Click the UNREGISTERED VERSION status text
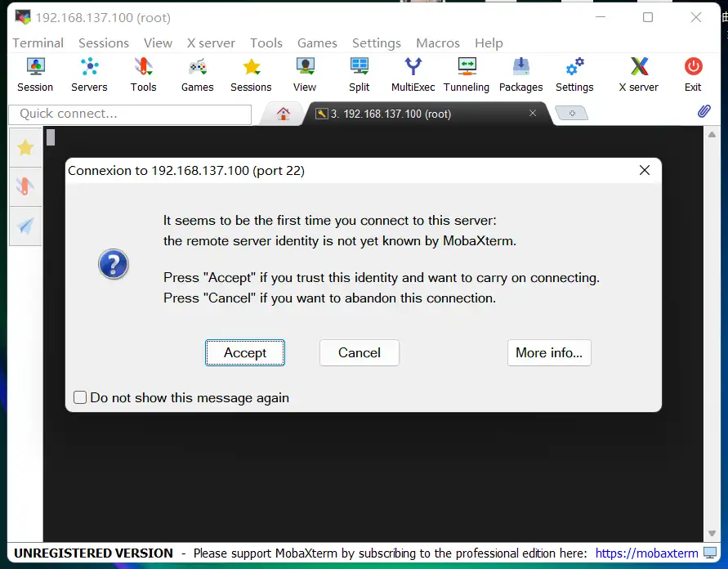 (93, 553)
